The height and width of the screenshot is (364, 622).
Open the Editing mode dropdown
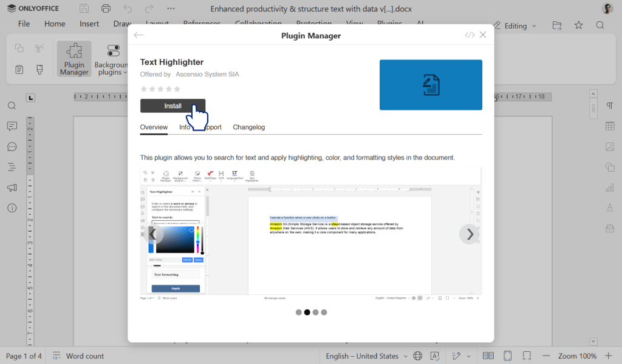coord(515,25)
